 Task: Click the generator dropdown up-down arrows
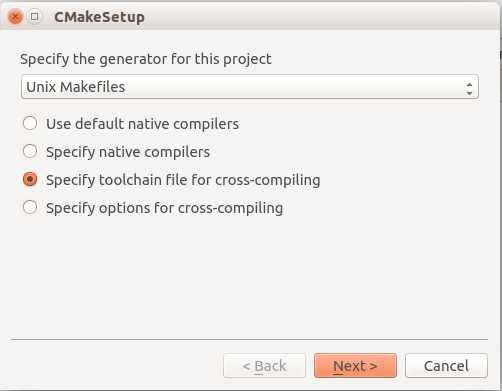469,89
